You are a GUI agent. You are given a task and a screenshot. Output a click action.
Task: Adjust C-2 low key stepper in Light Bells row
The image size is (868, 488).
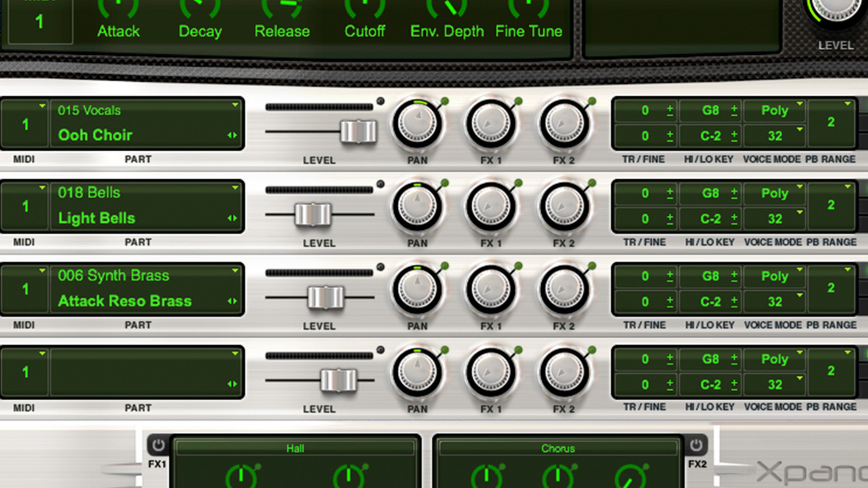point(735,219)
